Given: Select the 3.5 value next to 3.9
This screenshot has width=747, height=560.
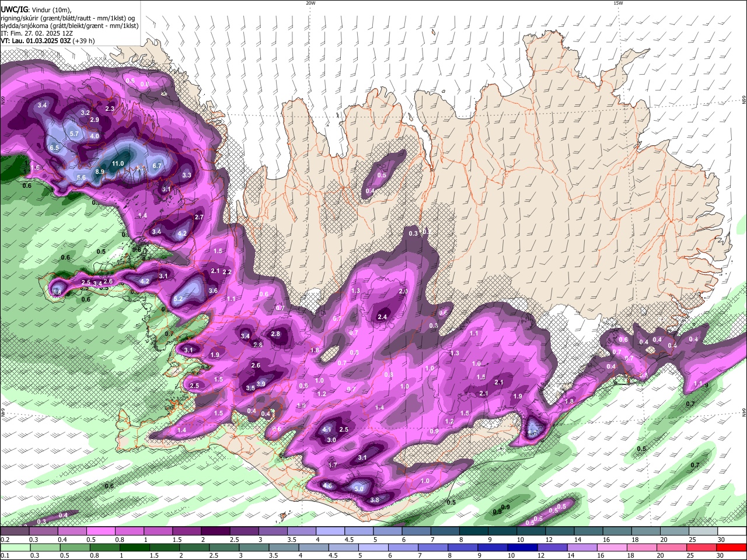Looking at the screenshot, I should click(250, 388).
